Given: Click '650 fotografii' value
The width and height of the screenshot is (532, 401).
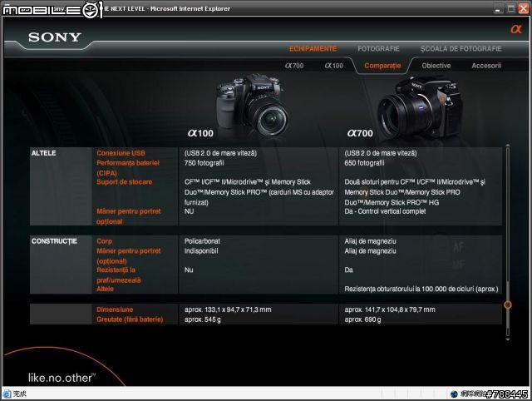Looking at the screenshot, I should [364, 163].
